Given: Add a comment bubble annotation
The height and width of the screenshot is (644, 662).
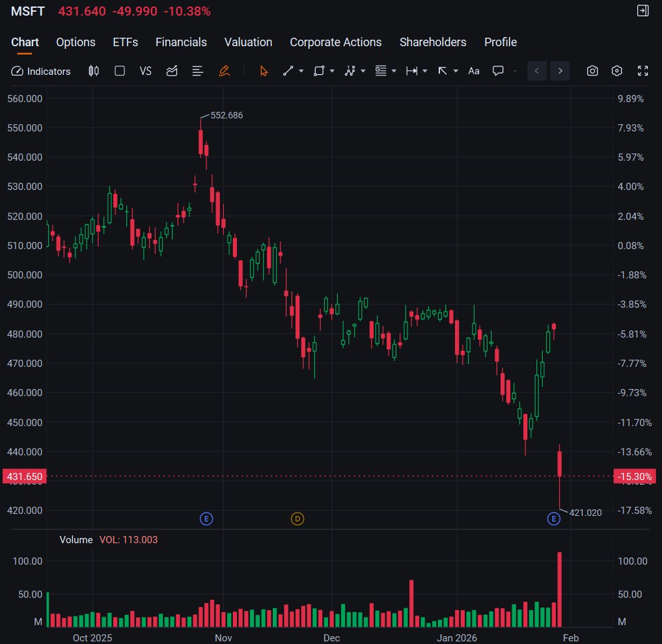Looking at the screenshot, I should (498, 71).
